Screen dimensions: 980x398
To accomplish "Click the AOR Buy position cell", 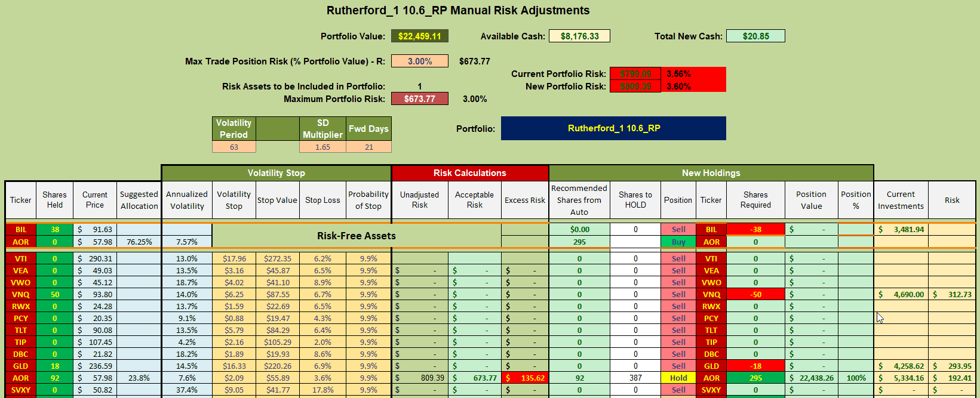I will pyautogui.click(x=678, y=242).
